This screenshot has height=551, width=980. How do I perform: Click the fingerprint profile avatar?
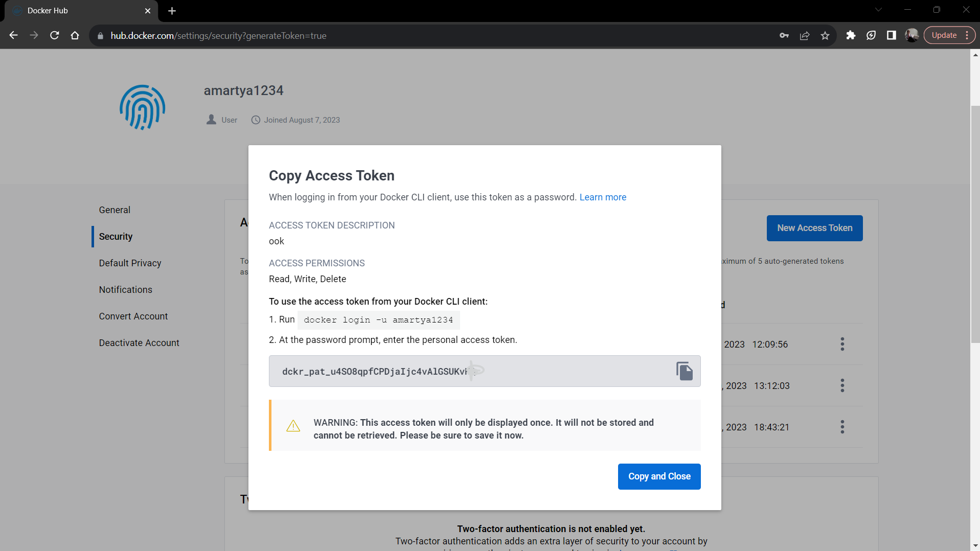[142, 107]
